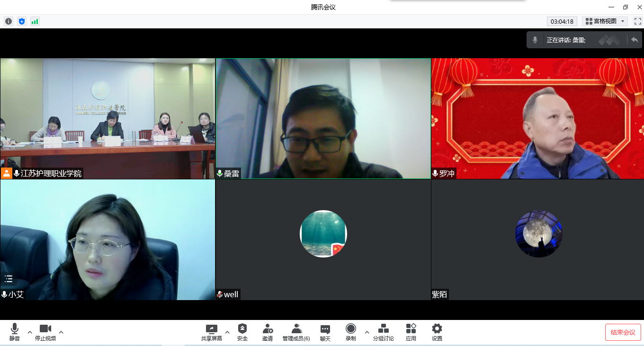Start recording with 录制 button
644x346 pixels.
[350, 332]
